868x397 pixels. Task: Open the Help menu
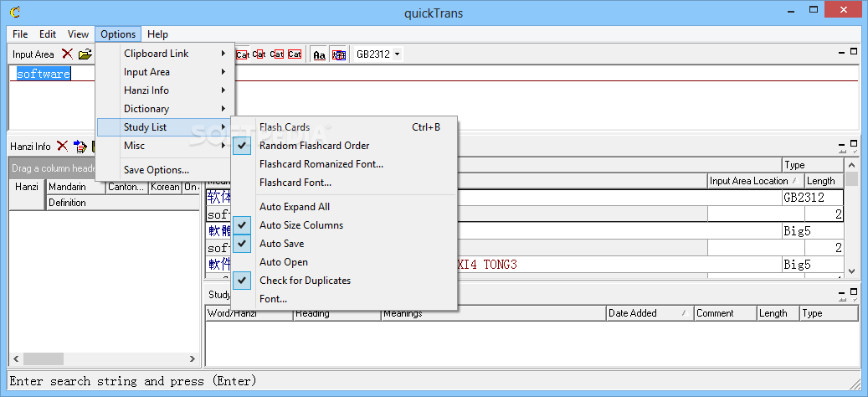click(157, 34)
